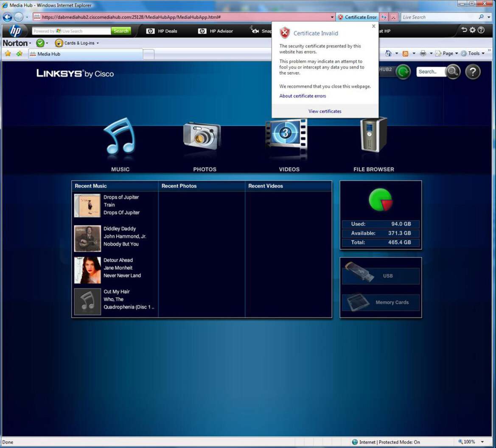Viewport: 496px width, 448px height.
Task: Click the page Refresh button beside address bar
Action: pyautogui.click(x=384, y=17)
